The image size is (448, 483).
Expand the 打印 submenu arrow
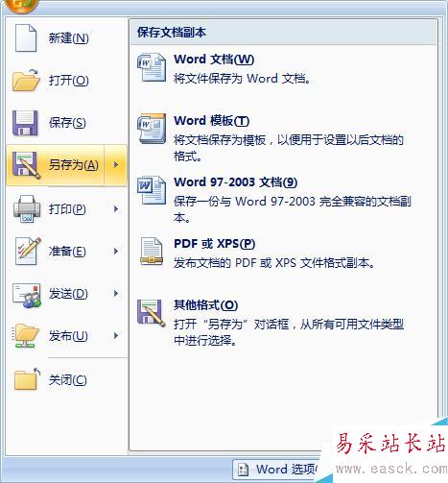116,209
